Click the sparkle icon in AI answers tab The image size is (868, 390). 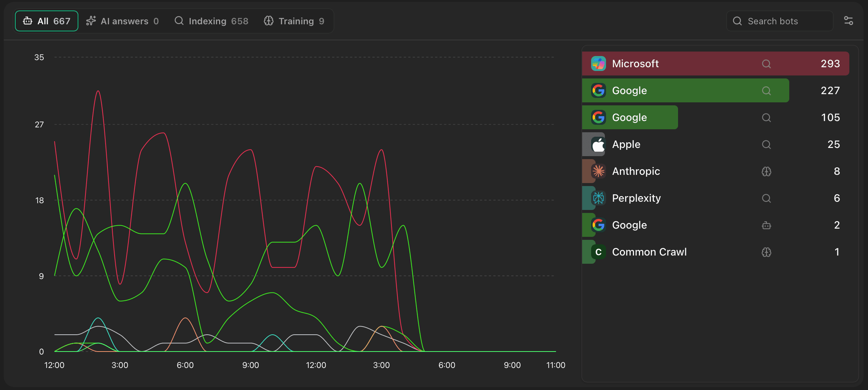tap(91, 21)
